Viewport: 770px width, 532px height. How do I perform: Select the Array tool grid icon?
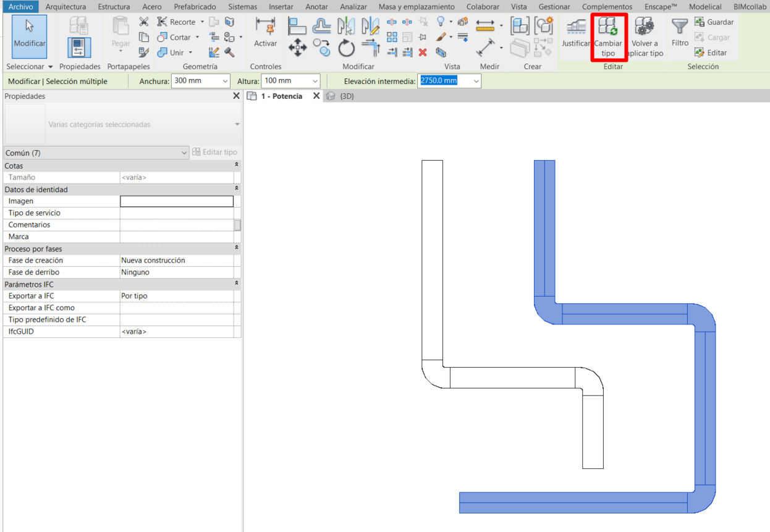(392, 37)
